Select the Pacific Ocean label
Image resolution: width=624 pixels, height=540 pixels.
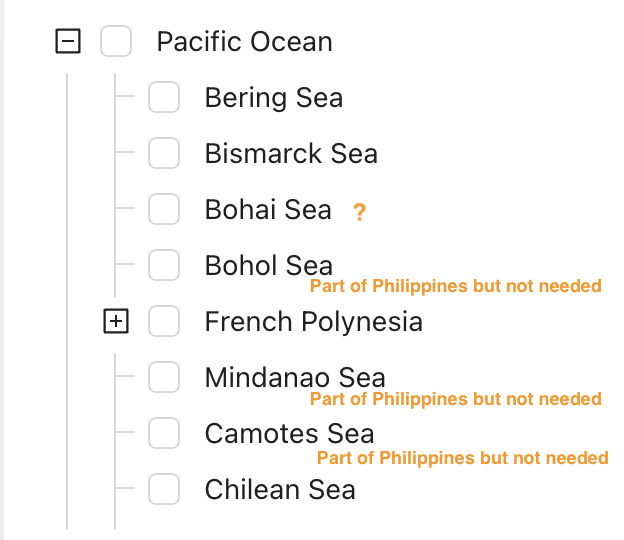pos(244,42)
